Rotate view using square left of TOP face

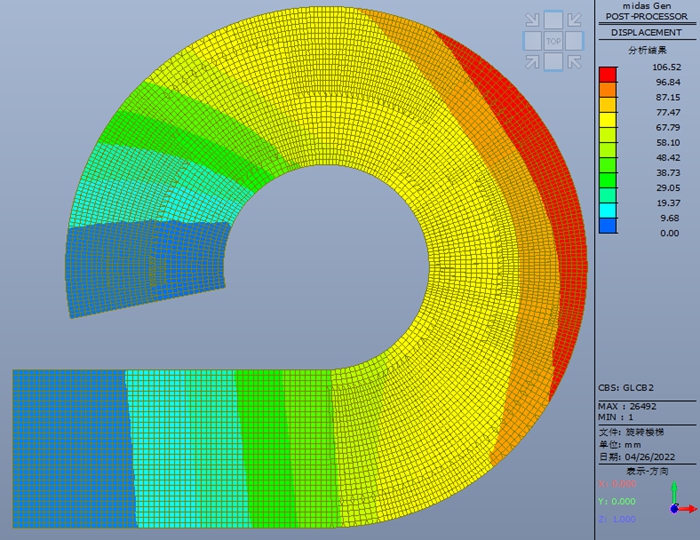coord(532,41)
